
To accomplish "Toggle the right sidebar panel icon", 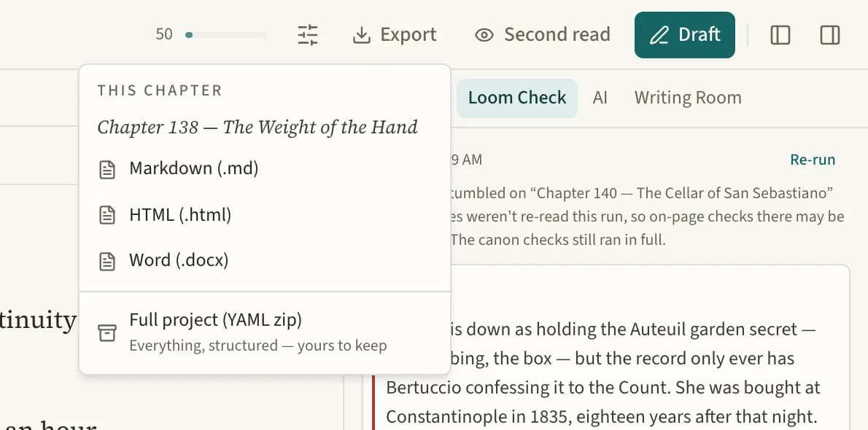I will 830,35.
